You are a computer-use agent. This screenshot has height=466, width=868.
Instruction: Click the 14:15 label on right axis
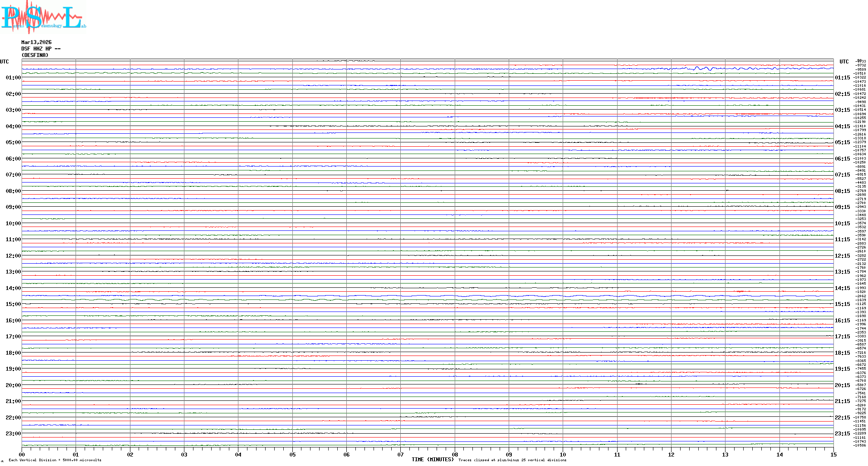tap(842, 288)
